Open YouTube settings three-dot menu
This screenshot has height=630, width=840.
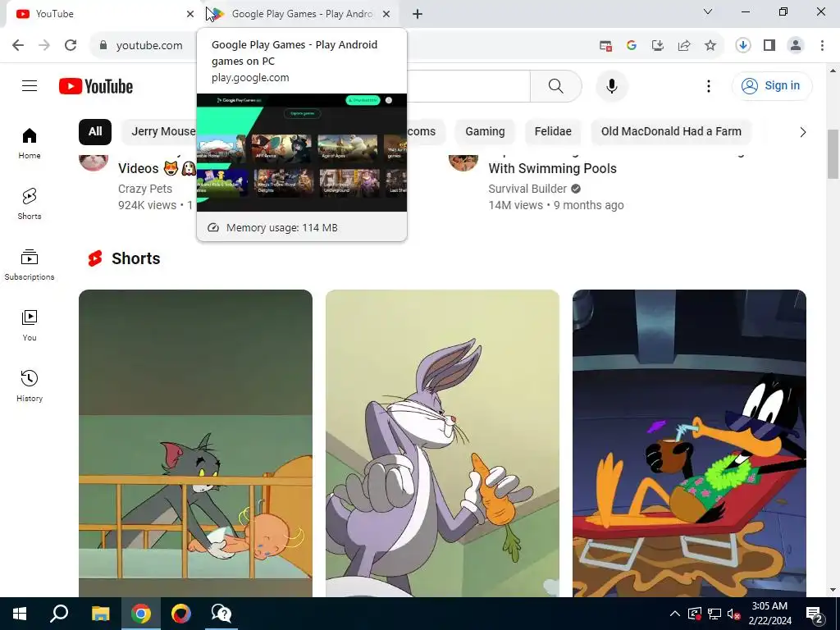coord(708,85)
